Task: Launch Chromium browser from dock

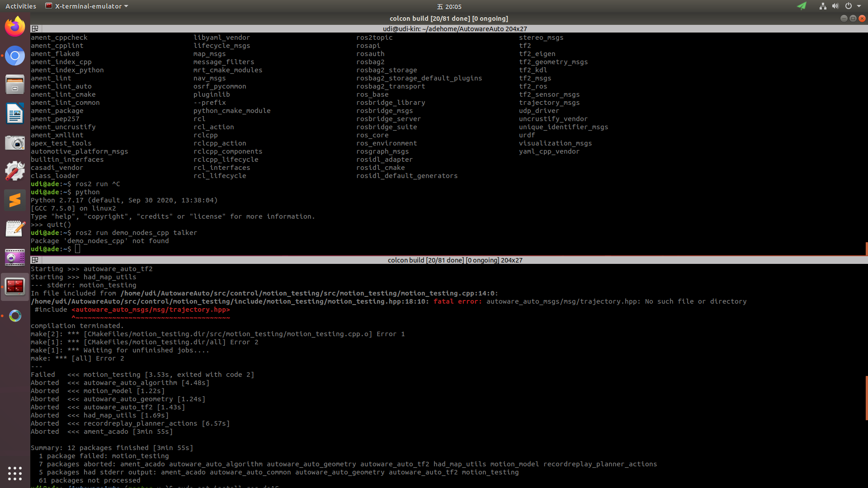Action: (15, 56)
